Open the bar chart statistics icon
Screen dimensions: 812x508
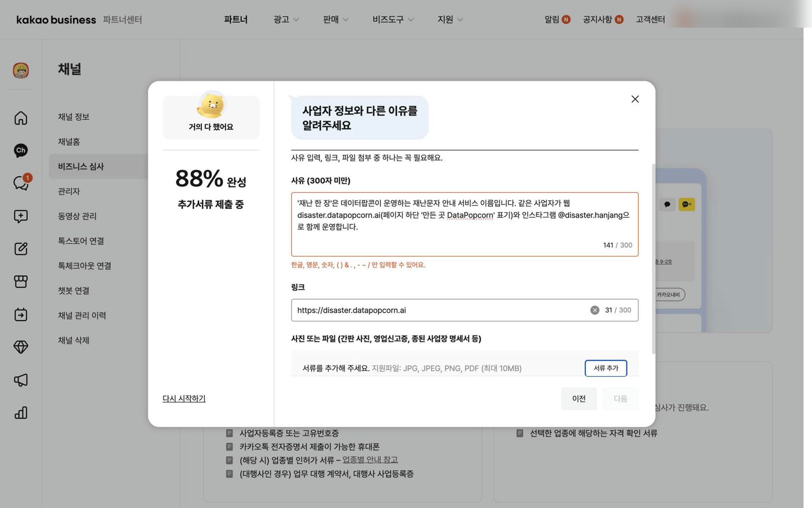(x=21, y=413)
